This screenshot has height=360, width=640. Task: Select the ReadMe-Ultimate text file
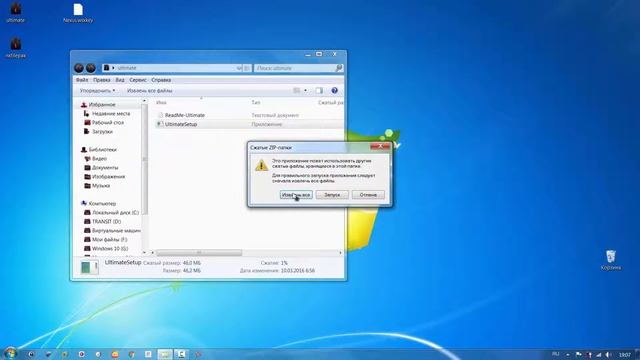coord(184,116)
